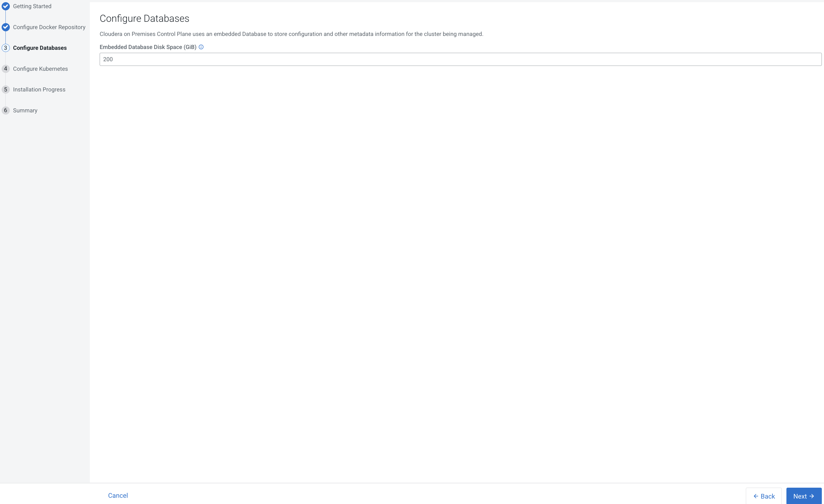Click the step 4 number circle
Viewport: 824px width, 504px height.
pyautogui.click(x=6, y=69)
